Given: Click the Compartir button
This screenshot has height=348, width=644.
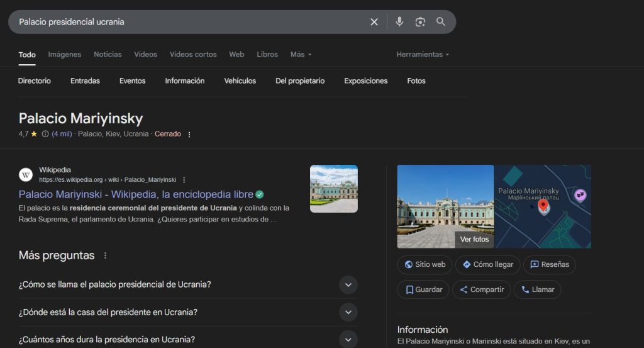Looking at the screenshot, I should 481,289.
